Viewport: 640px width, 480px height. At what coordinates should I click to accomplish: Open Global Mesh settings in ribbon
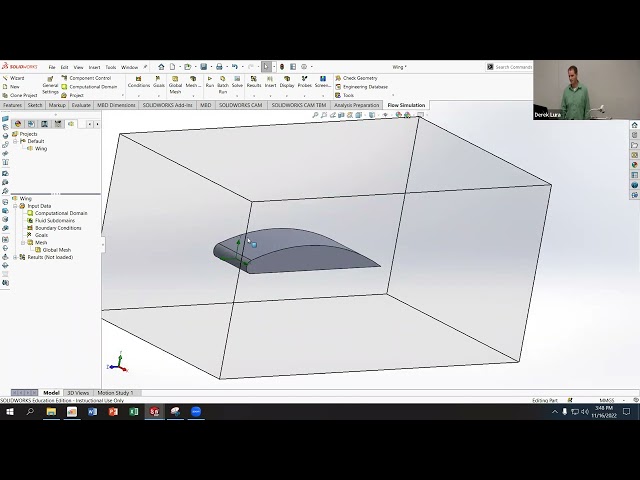[x=175, y=85]
